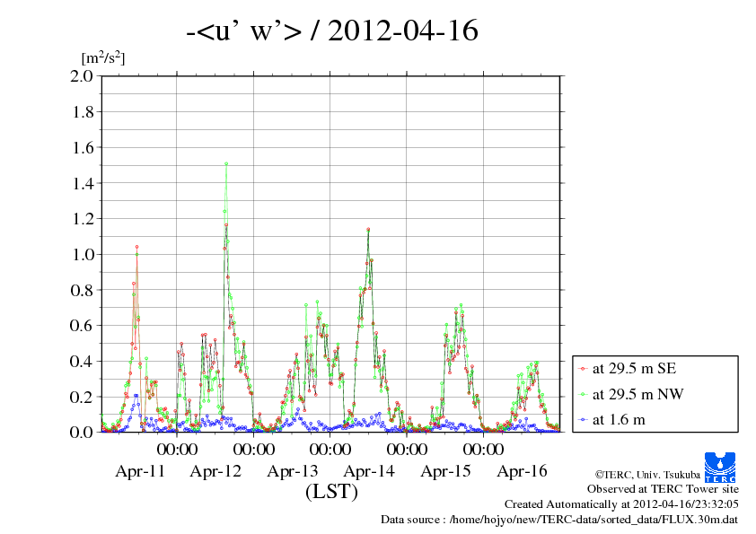The image size is (756, 534).
Task: Click the Apr-15 date label
Action: (445, 471)
